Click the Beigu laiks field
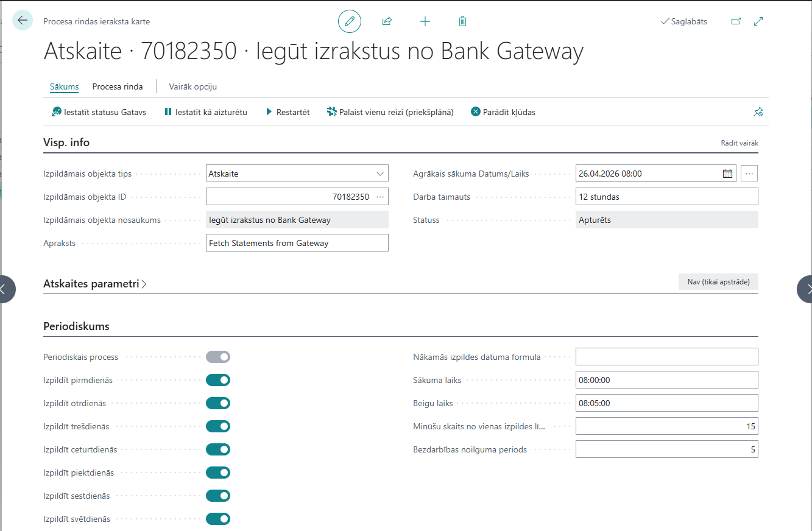The image size is (812, 531). coord(667,403)
